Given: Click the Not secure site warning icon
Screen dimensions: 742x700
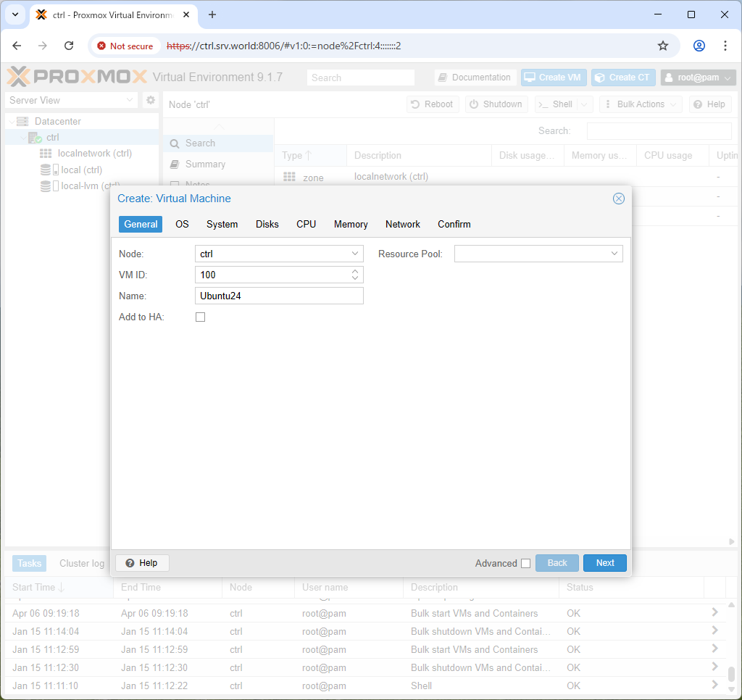Looking at the screenshot, I should point(101,46).
